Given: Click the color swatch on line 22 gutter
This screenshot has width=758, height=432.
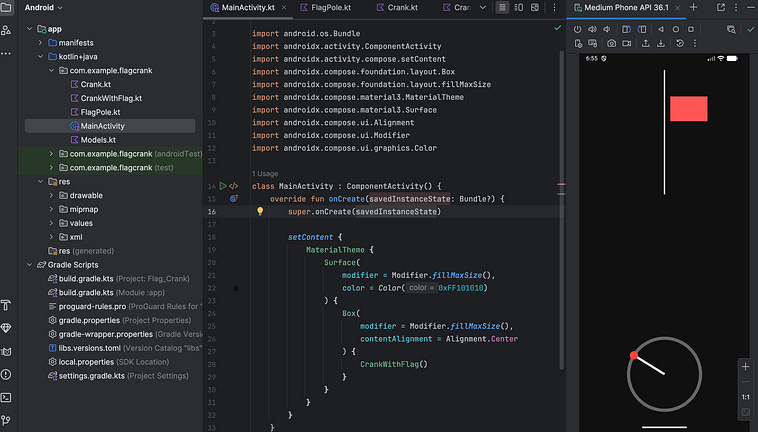Looking at the screenshot, I should [x=236, y=288].
